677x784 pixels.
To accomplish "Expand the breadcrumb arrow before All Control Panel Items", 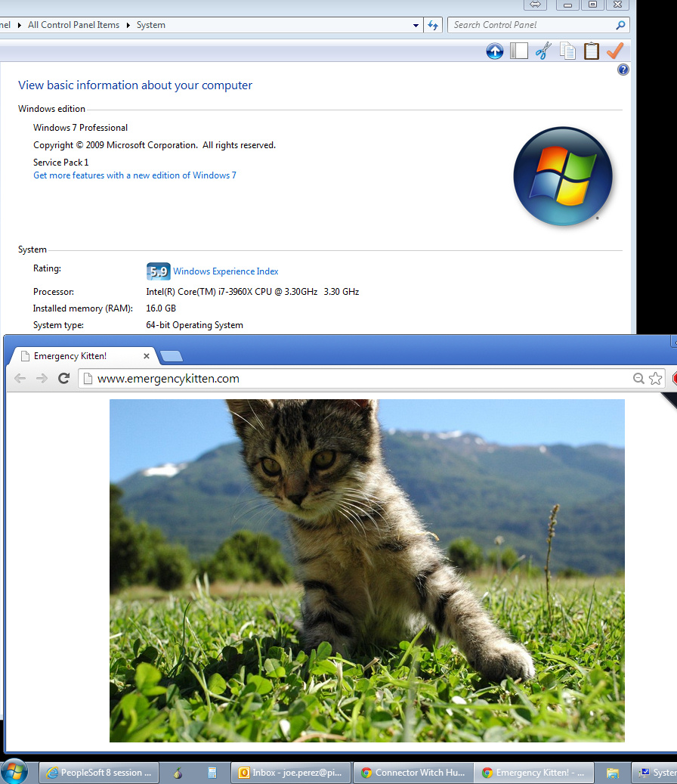I will [20, 25].
